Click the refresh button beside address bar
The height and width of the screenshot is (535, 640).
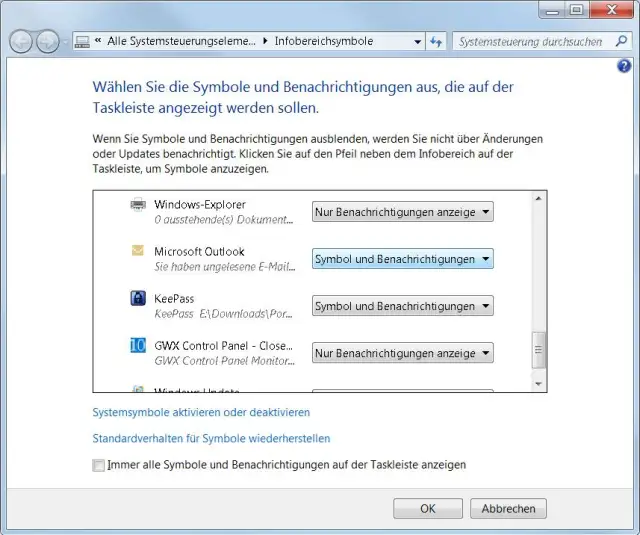[x=436, y=42]
